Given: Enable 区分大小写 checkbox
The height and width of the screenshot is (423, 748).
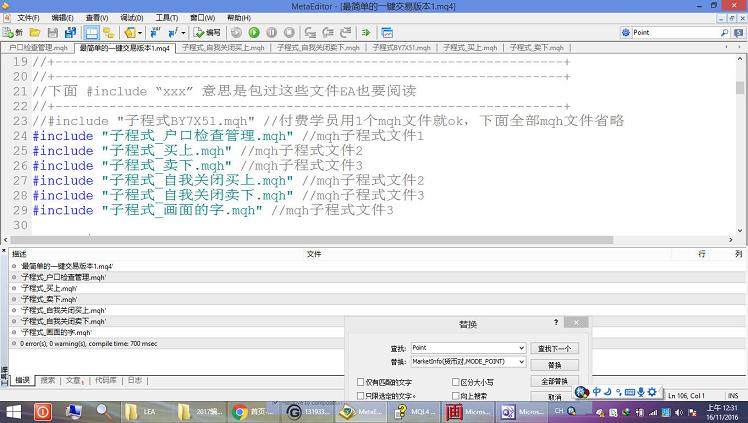Looking at the screenshot, I should pyautogui.click(x=456, y=382).
